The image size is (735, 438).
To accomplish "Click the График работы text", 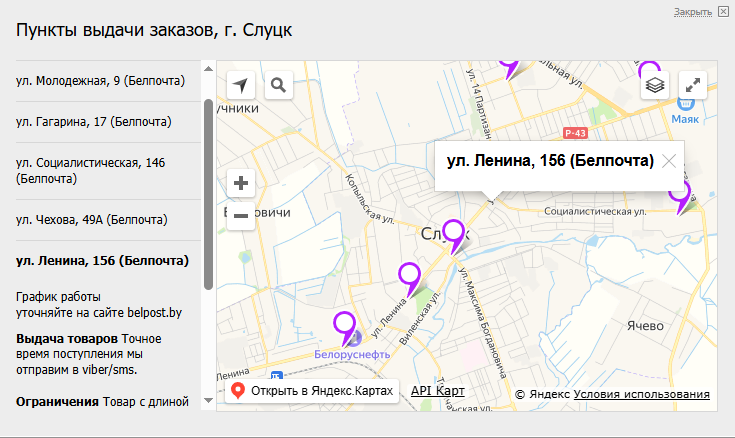I will point(58,297).
